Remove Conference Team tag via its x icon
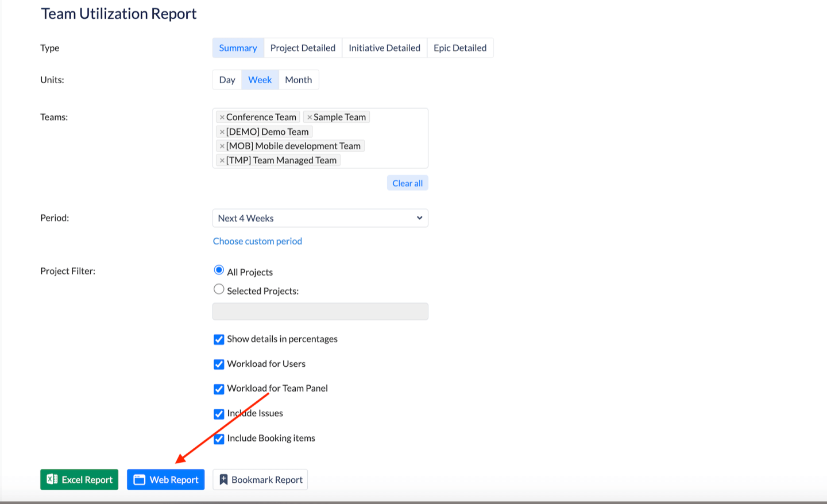The height and width of the screenshot is (504, 827). pyautogui.click(x=222, y=117)
